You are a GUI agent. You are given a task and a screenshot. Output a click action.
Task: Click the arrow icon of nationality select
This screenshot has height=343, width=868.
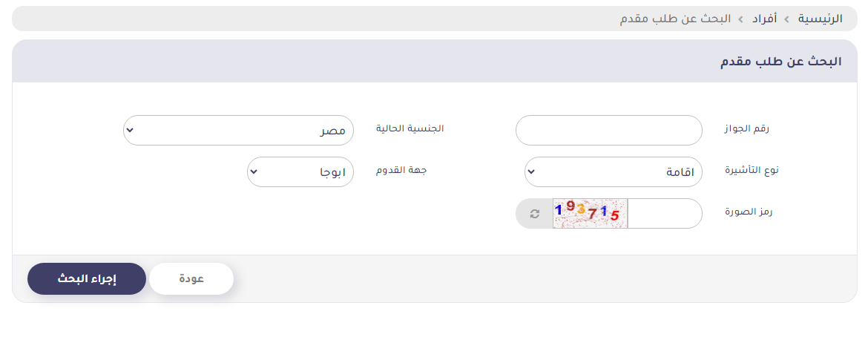pos(130,131)
